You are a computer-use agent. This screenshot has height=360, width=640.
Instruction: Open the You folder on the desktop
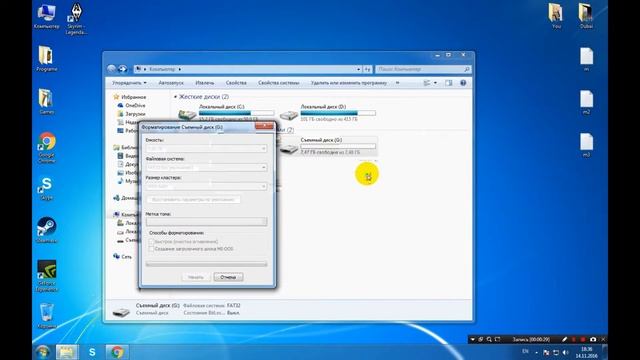click(x=556, y=16)
